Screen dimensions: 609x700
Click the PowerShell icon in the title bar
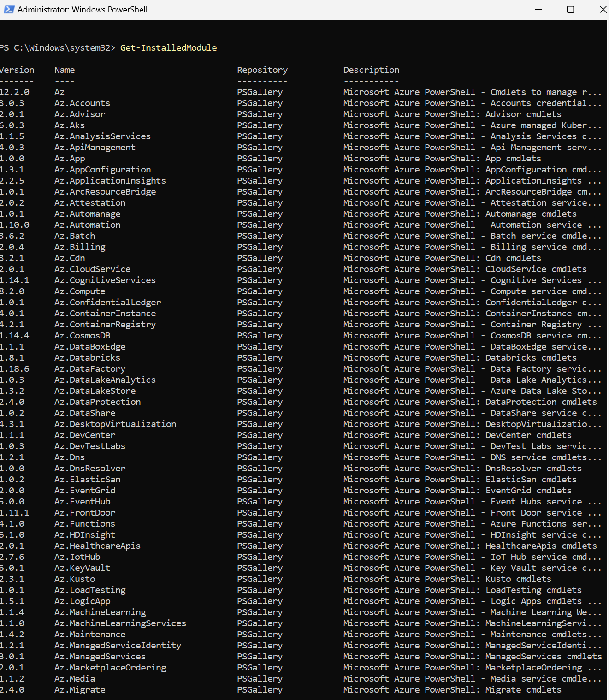9,9
